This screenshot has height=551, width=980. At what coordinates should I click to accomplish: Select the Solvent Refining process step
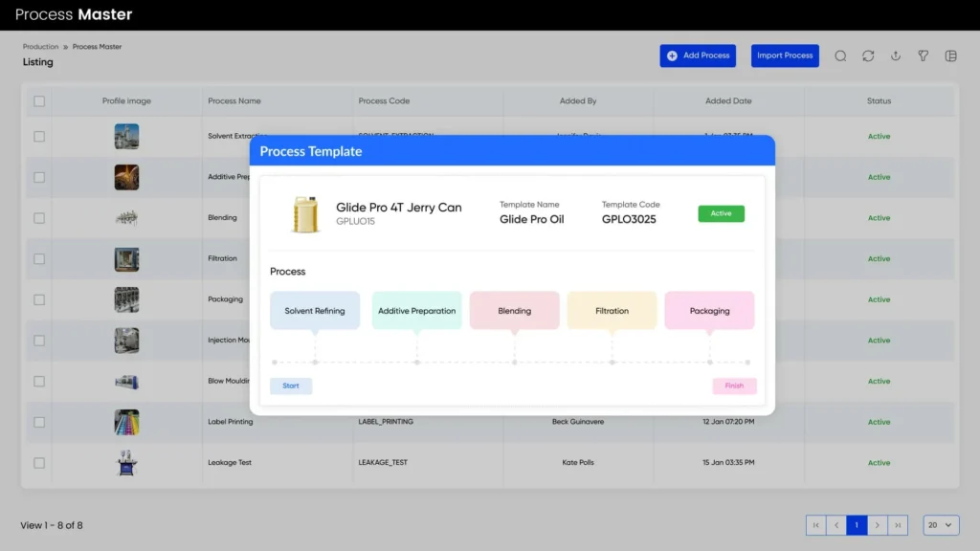[x=315, y=311]
